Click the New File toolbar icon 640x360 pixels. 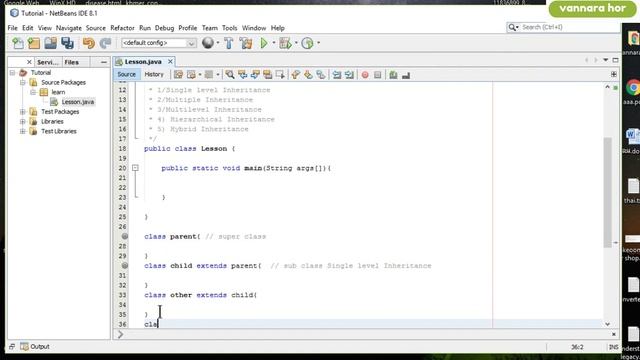click(18, 43)
